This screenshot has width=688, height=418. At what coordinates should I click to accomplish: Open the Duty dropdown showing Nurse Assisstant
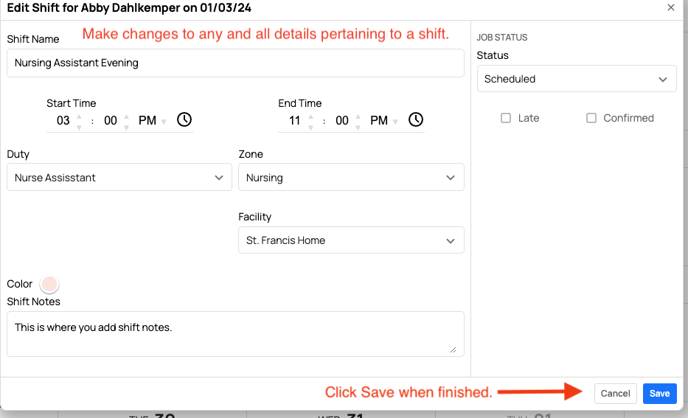click(119, 177)
